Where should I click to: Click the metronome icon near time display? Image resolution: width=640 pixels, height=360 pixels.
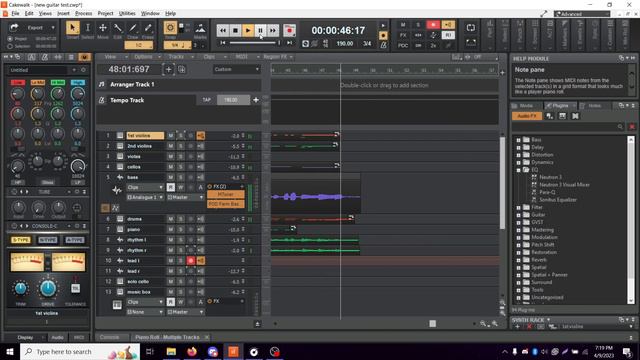pyautogui.click(x=384, y=45)
